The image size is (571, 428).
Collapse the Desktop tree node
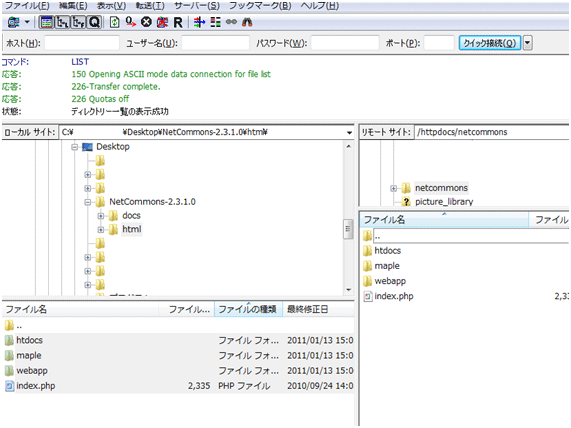click(x=75, y=147)
